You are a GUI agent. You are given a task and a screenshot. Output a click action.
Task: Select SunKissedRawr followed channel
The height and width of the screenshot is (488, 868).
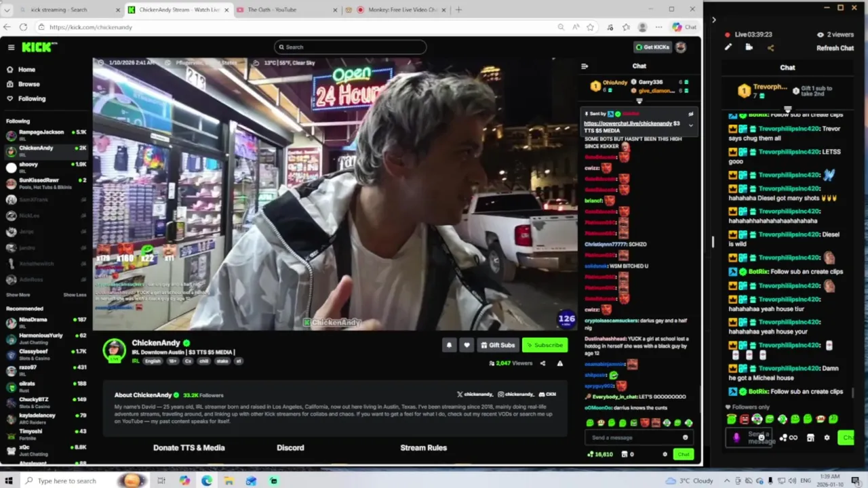coord(46,182)
